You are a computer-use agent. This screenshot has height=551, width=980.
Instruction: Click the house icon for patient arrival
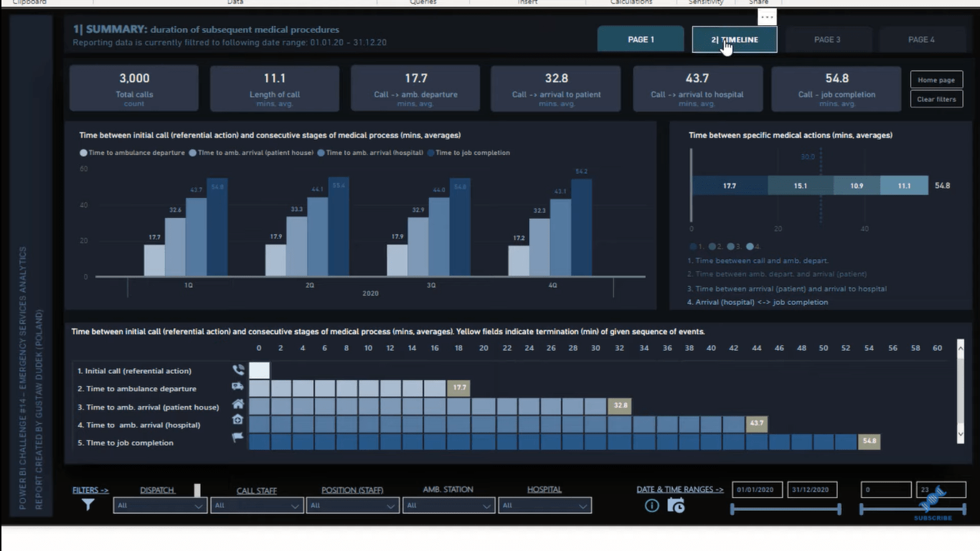point(238,404)
